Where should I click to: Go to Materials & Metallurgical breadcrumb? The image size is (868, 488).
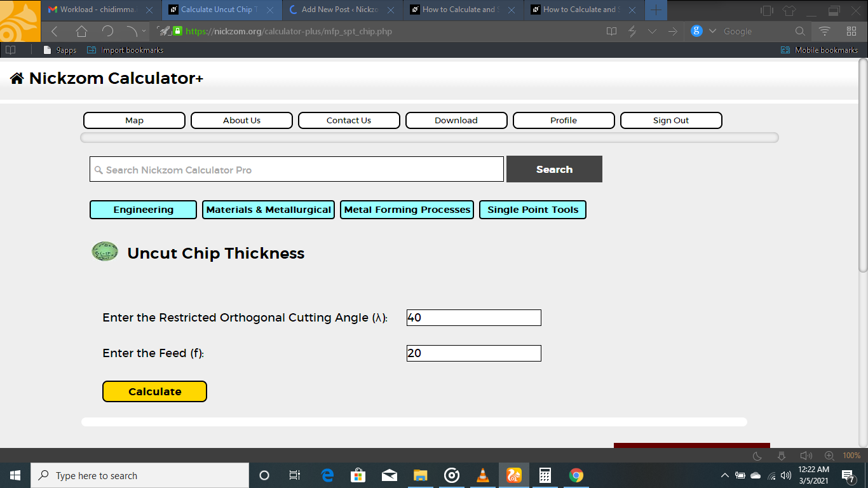[268, 210]
